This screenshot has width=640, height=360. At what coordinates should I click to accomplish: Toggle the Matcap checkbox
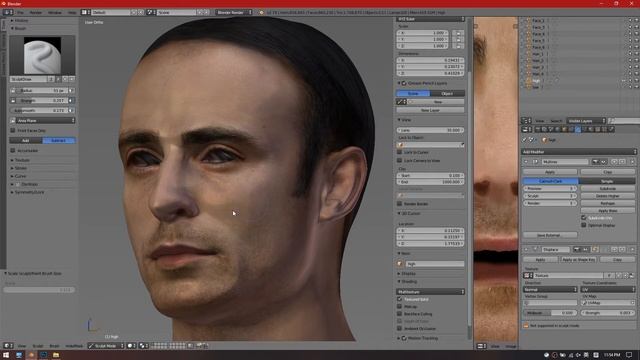tap(400, 307)
